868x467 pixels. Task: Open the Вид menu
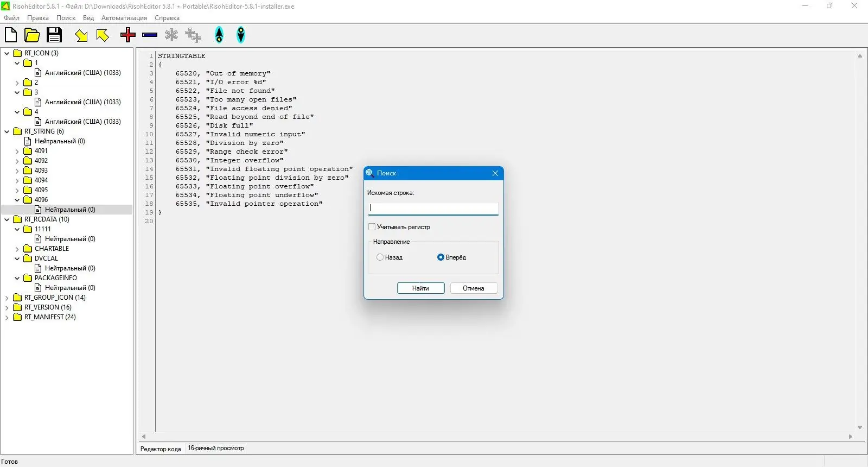[88, 18]
